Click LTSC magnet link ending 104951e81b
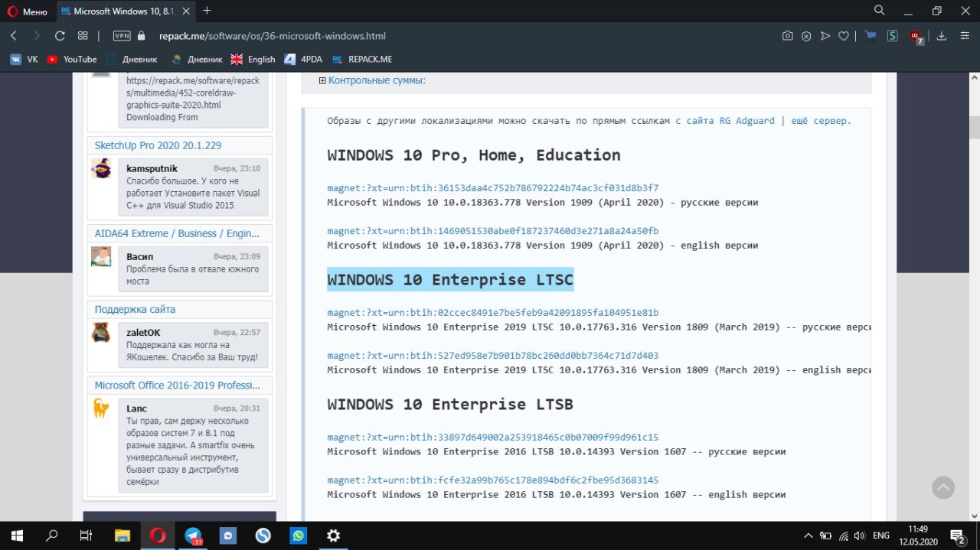The image size is (980, 550). coord(492,313)
